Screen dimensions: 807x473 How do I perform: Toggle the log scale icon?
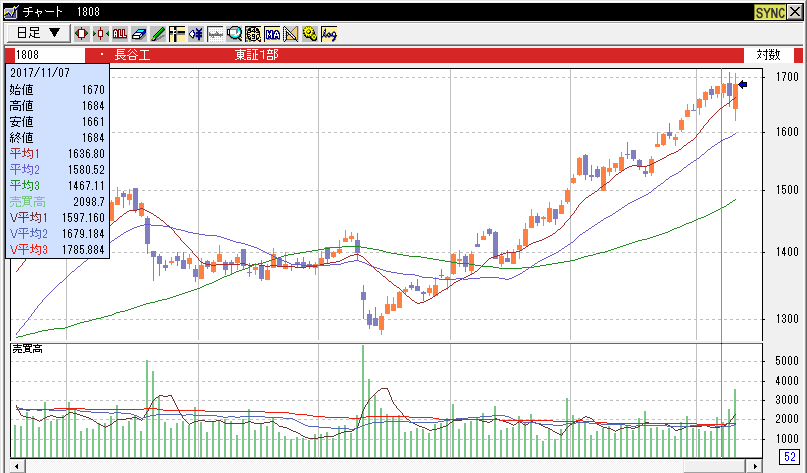coord(329,33)
